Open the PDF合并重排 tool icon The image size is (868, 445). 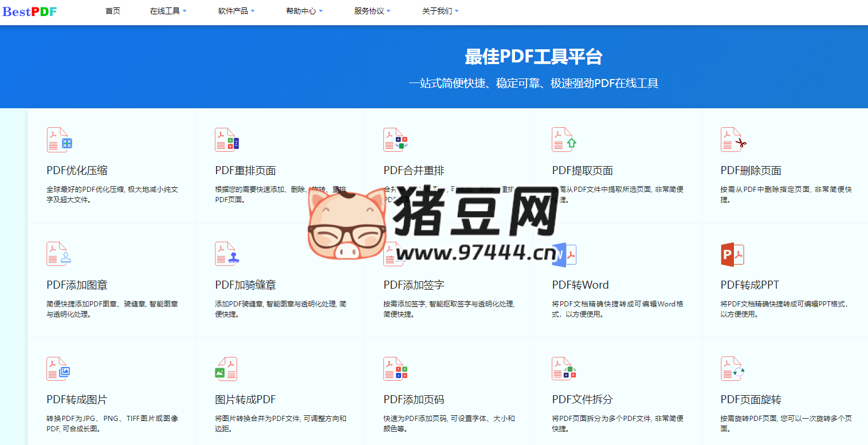point(395,139)
